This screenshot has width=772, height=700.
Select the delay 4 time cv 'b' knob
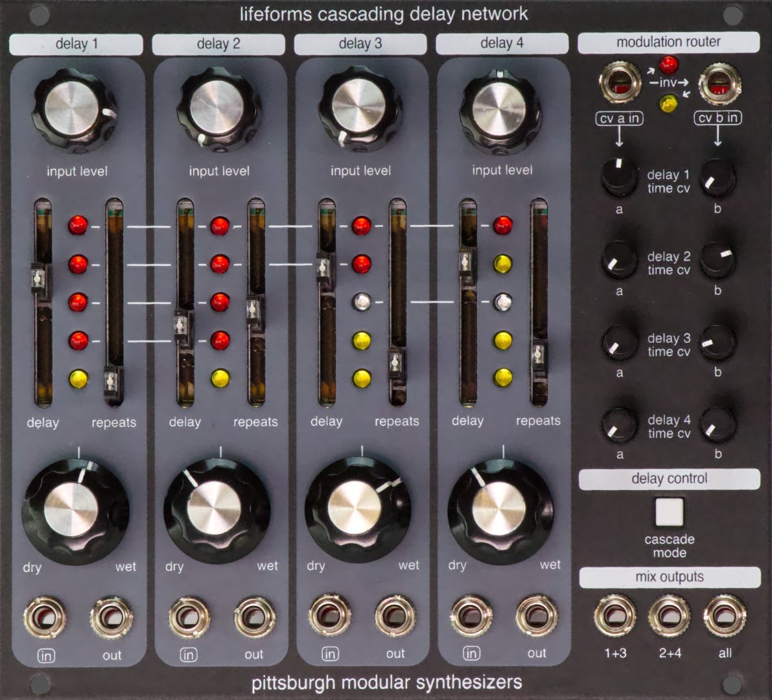718,425
